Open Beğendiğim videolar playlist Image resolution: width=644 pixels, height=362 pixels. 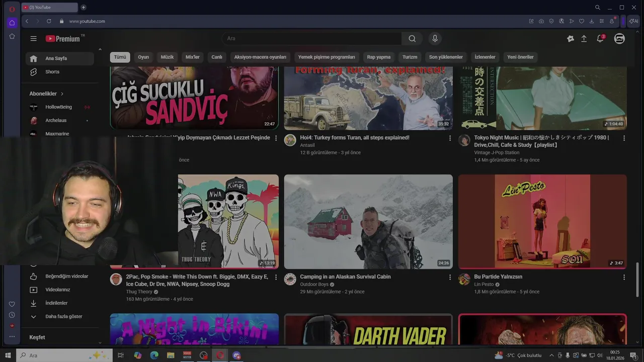point(60,277)
